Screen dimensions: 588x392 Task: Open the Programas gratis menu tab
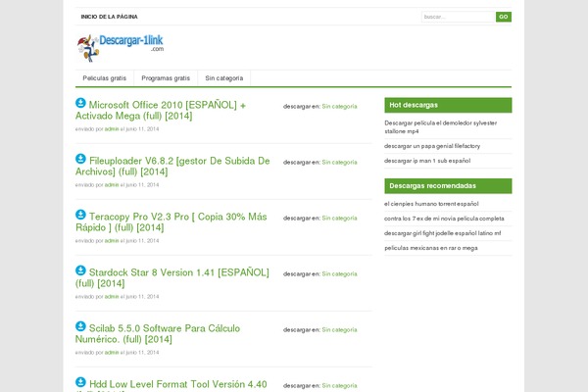pos(166,78)
